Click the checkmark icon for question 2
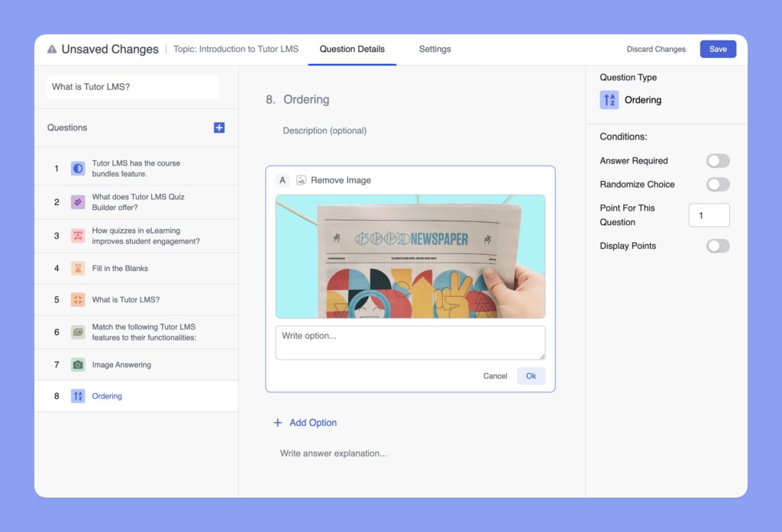 [x=78, y=202]
